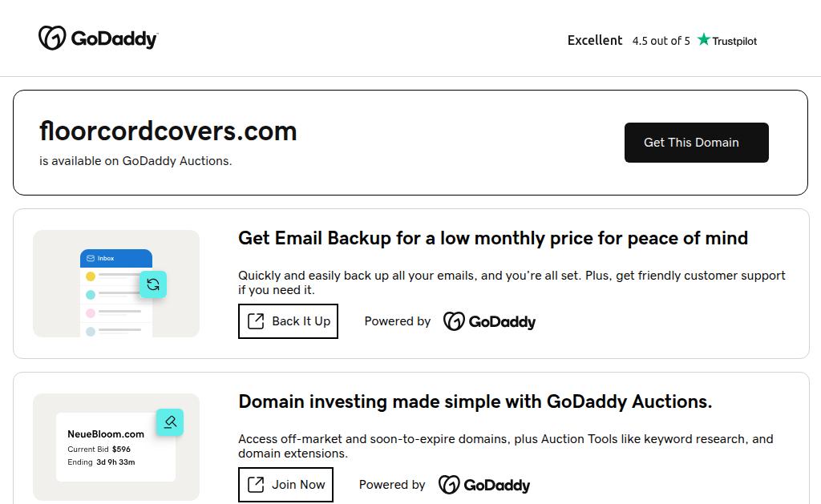Click the external-link icon on Join Now
This screenshot has height=504, width=821.
[x=256, y=485]
